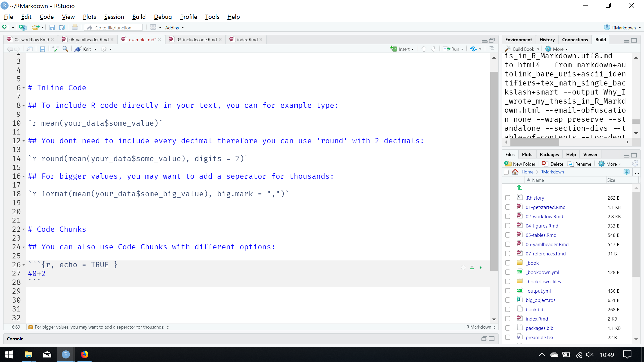Expand the Run dropdown options
Screen dimensions: 644x362
click(463, 49)
